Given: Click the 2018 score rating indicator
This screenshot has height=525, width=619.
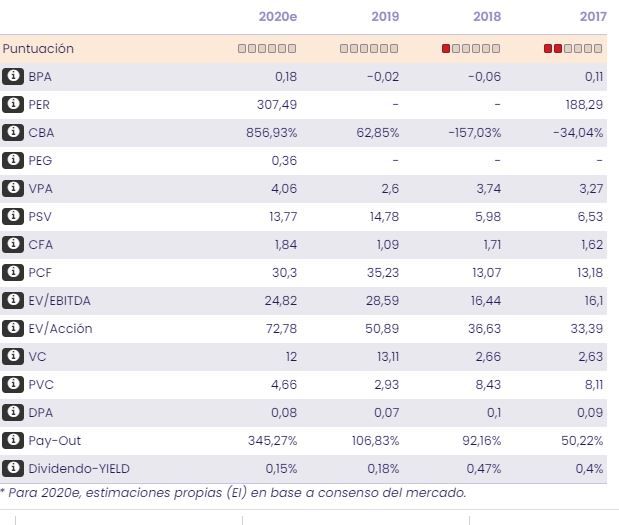Looking at the screenshot, I should point(471,48).
